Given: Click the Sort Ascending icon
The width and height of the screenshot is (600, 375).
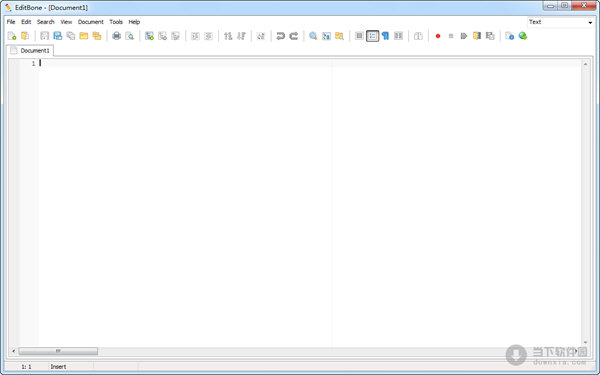Looking at the screenshot, I should coord(228,36).
